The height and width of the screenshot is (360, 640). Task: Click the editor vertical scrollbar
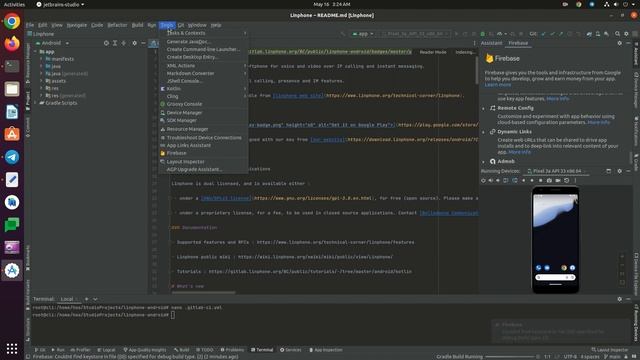point(476,70)
